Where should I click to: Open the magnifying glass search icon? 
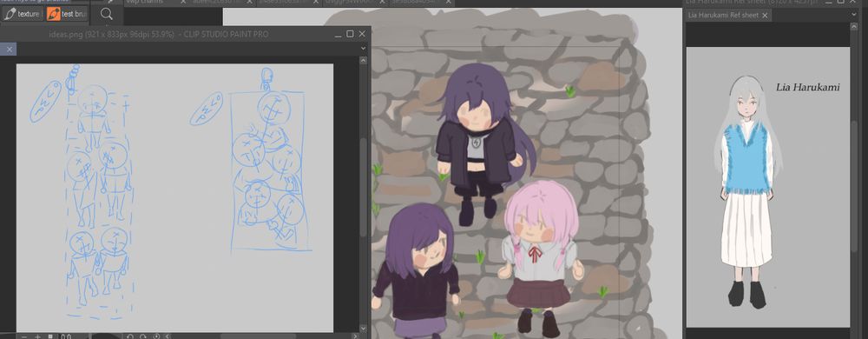(x=107, y=15)
